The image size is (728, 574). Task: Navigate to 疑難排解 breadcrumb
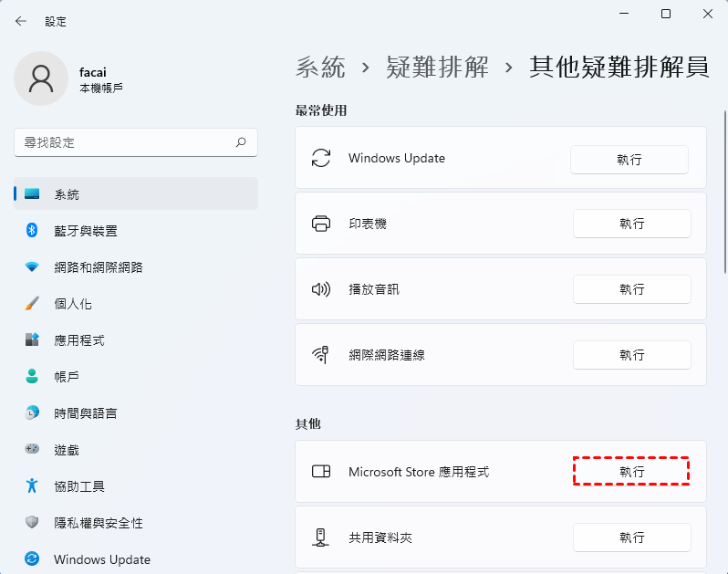[437, 68]
